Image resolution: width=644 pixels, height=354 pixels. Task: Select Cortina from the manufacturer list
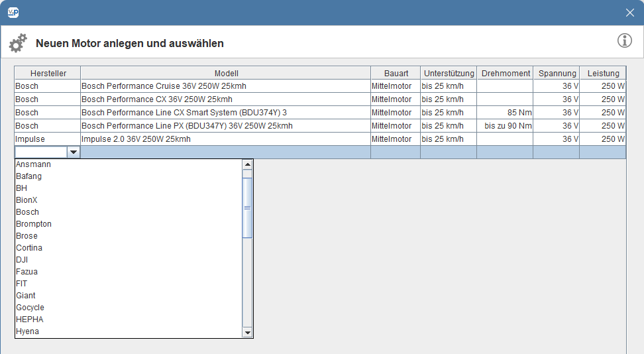129,247
